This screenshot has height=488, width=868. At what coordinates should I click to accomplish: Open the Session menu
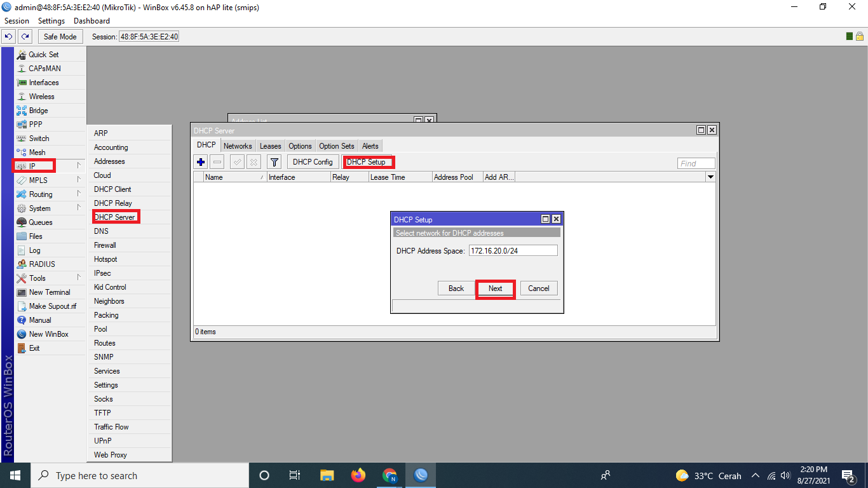17,21
